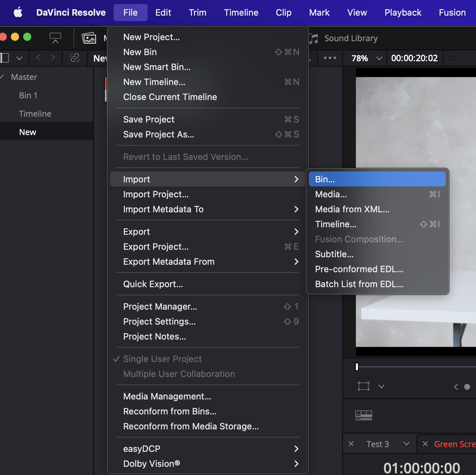
Task: Click the link/unlink clips icon
Action: pos(75,58)
